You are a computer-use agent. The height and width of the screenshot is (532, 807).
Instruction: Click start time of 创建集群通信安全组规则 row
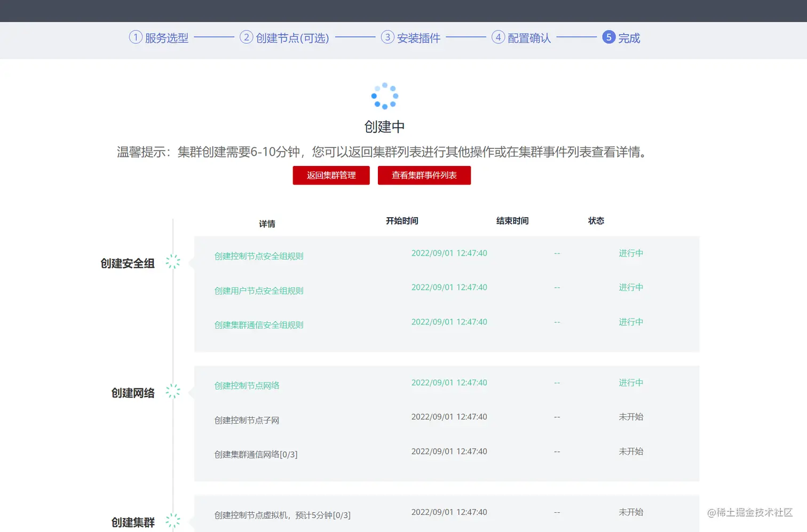449,322
